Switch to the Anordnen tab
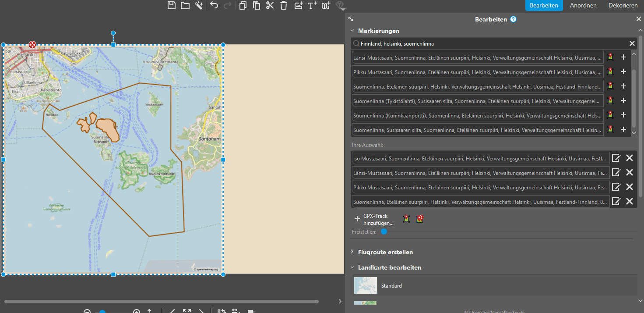Viewport: 644px width, 313px height. click(x=583, y=5)
